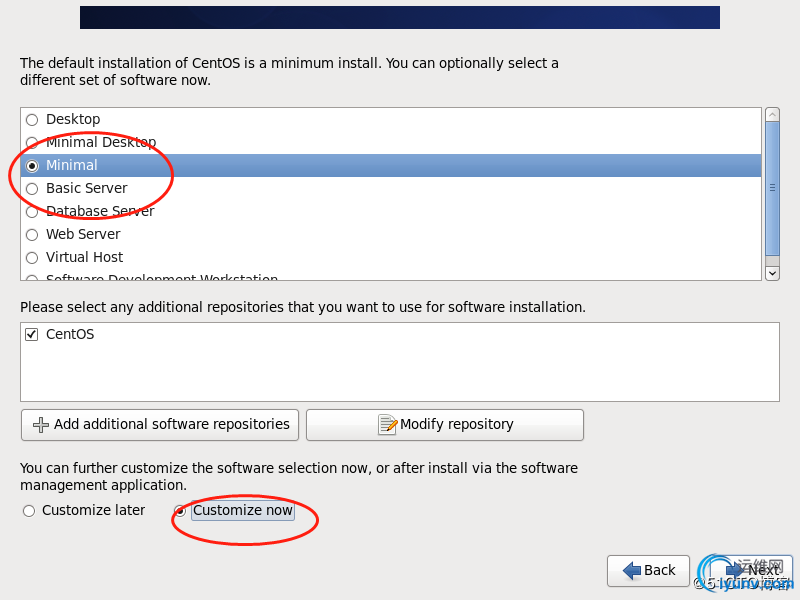Click the scroll up arrow of software list
Image resolution: width=800 pixels, height=600 pixels.
coord(772,114)
